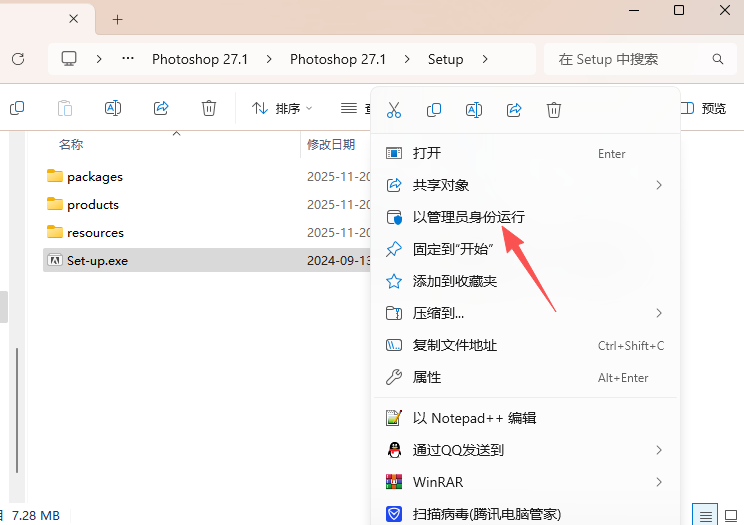744x525 pixels.
Task: Open a new tab with plus button
Action: tap(118, 19)
